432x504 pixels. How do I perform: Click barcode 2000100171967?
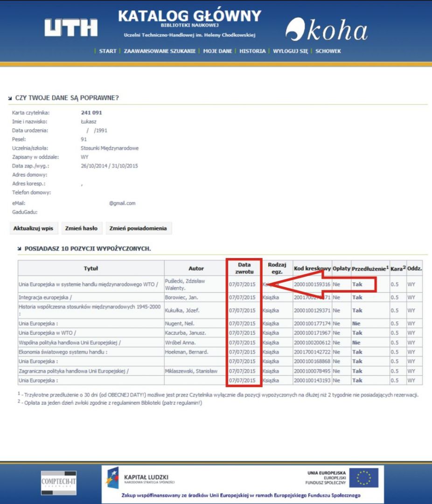tap(312, 333)
